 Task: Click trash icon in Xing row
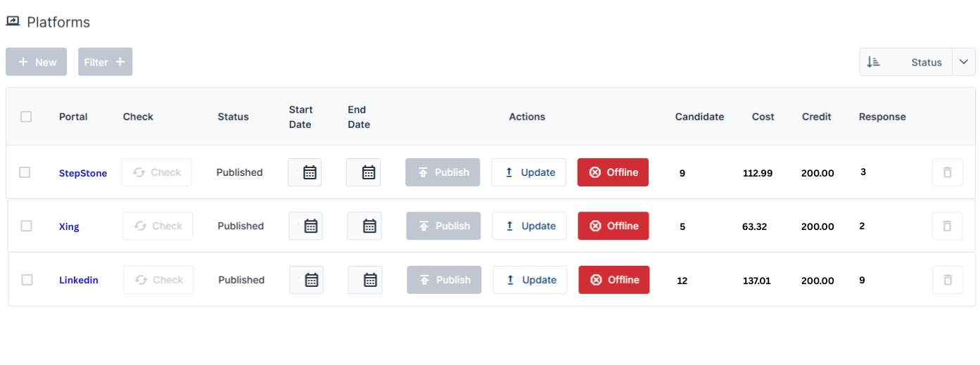coord(947,226)
